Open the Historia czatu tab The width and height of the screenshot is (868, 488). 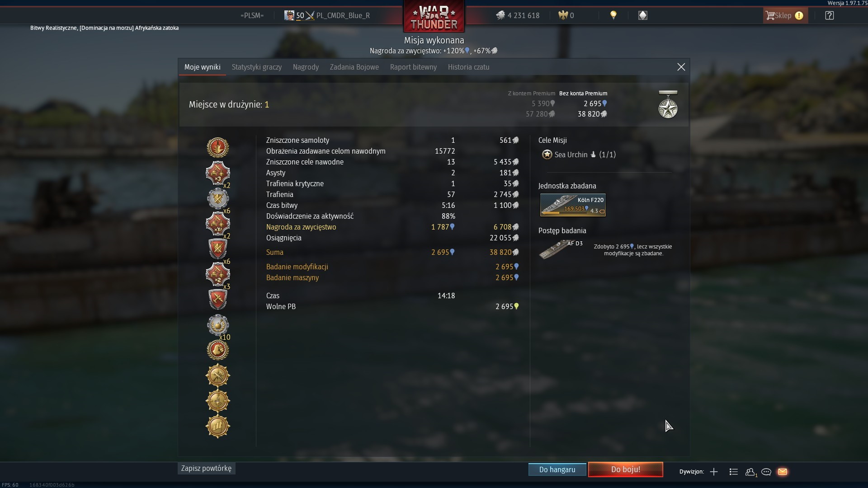(x=468, y=67)
